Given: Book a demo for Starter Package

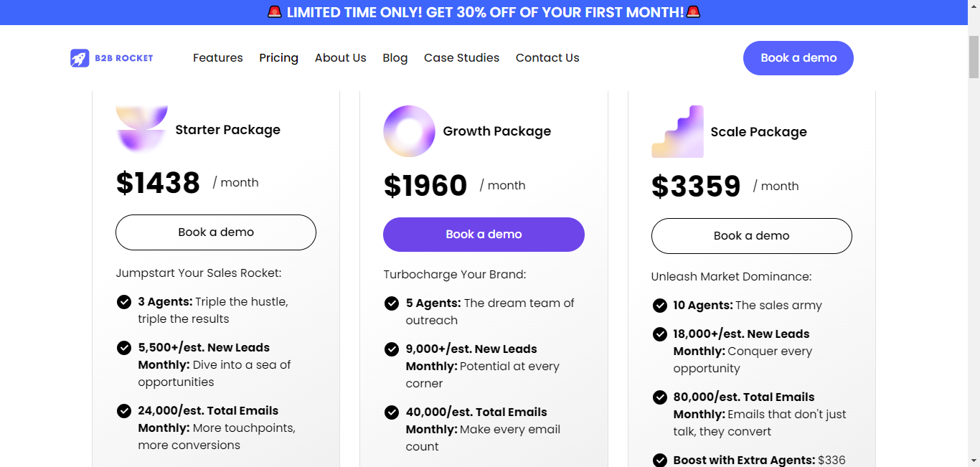Looking at the screenshot, I should click(216, 232).
